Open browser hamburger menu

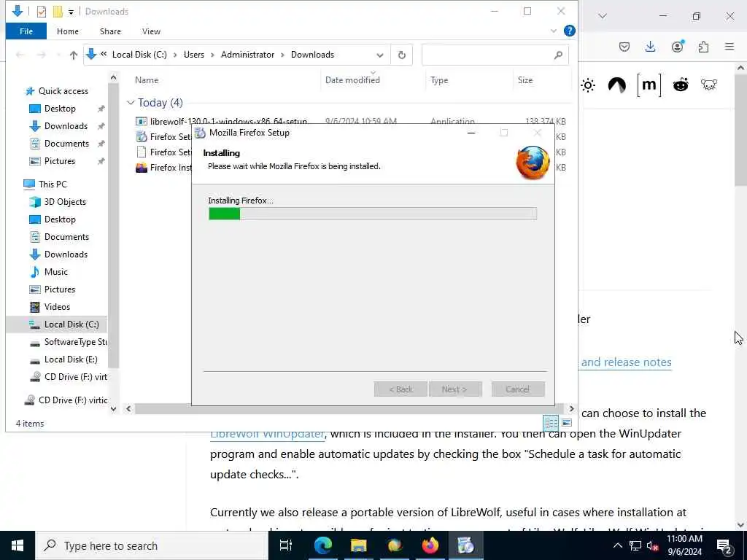click(x=729, y=47)
